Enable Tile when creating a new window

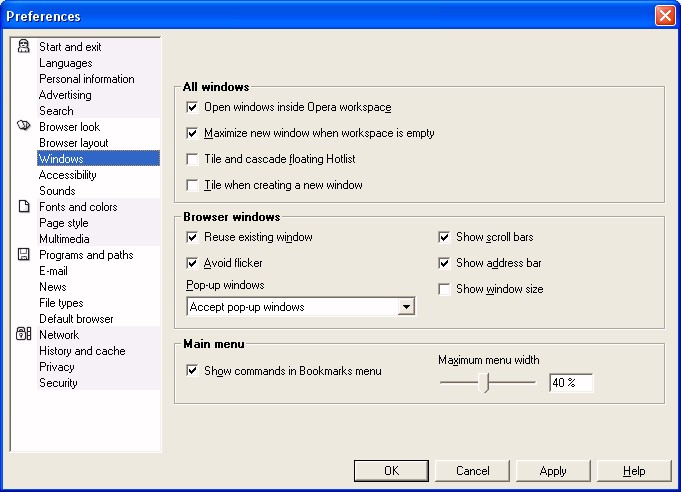point(192,185)
